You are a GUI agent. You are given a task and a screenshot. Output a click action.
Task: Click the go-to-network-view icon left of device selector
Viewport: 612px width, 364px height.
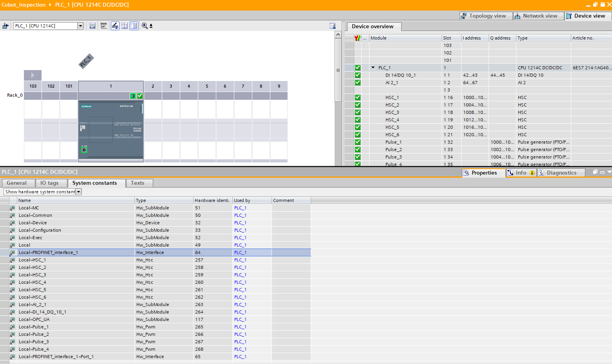coord(5,26)
